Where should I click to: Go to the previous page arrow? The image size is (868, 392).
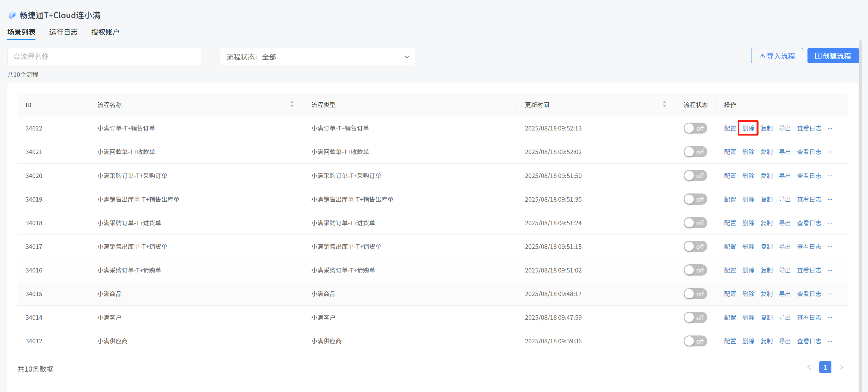click(x=809, y=368)
